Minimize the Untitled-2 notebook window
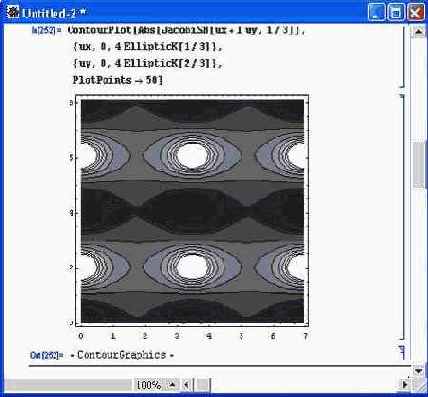Screen dimensions: 428x397 (376, 13)
